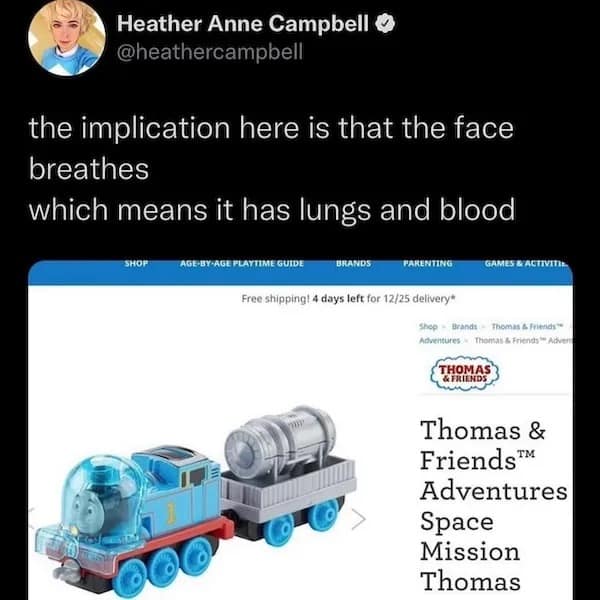600x600 pixels.
Task: Click the Thomas toy train product image
Action: (x=196, y=501)
